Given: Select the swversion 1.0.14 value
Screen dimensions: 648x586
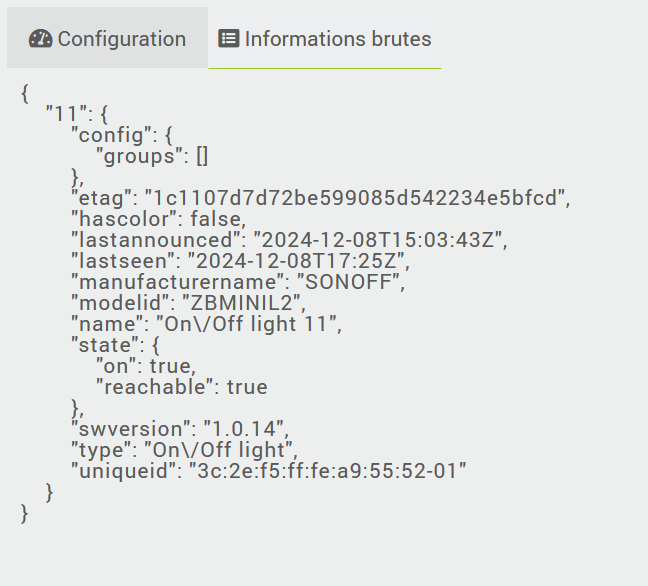Looking at the screenshot, I should click(x=241, y=429).
